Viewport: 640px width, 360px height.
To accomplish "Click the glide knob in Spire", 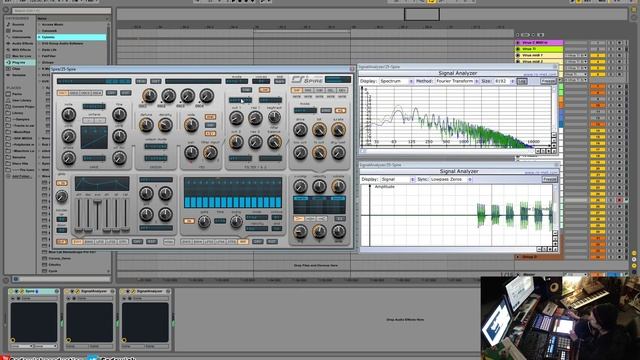I will click(62, 197).
